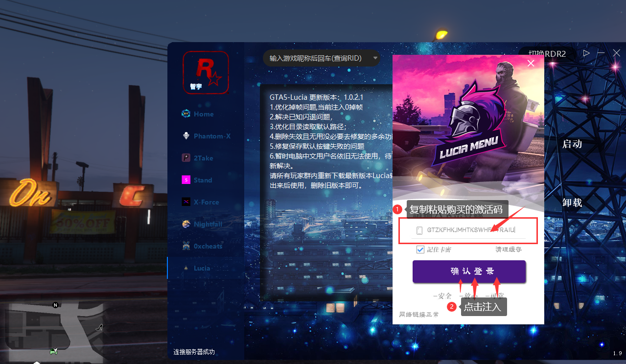The height and width of the screenshot is (364, 626).
Task: Click the activation code input field
Action: pyautogui.click(x=468, y=230)
